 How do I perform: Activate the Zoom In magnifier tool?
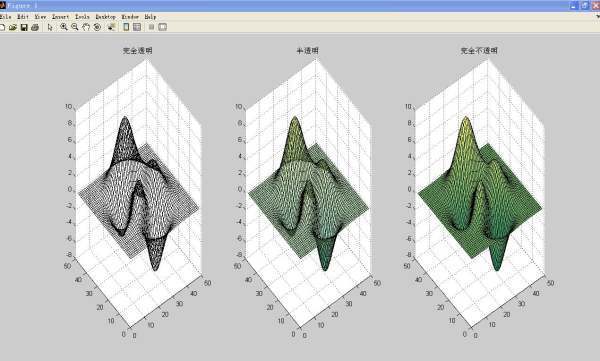[x=64, y=27]
